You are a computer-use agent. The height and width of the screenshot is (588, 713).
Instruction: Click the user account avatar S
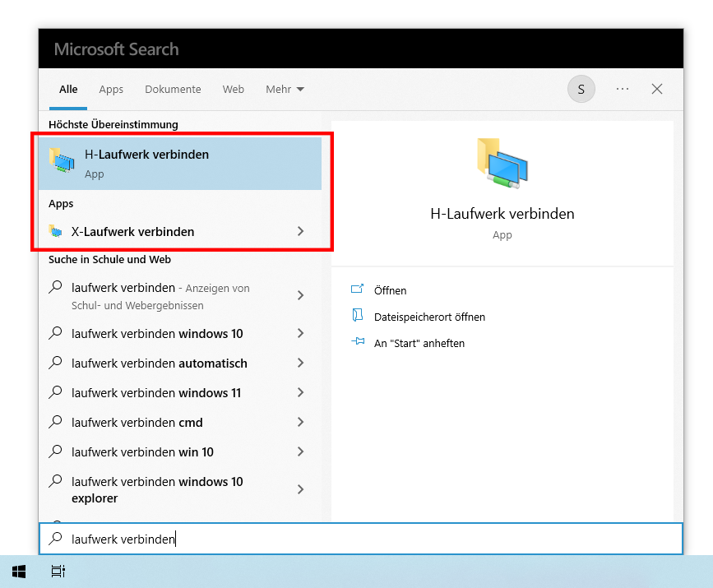click(581, 89)
